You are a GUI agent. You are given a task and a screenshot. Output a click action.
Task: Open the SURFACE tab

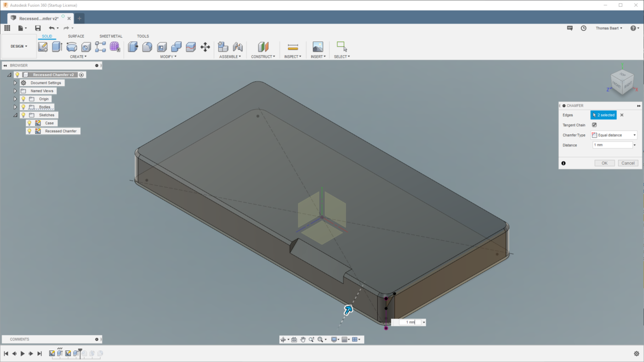tap(76, 36)
